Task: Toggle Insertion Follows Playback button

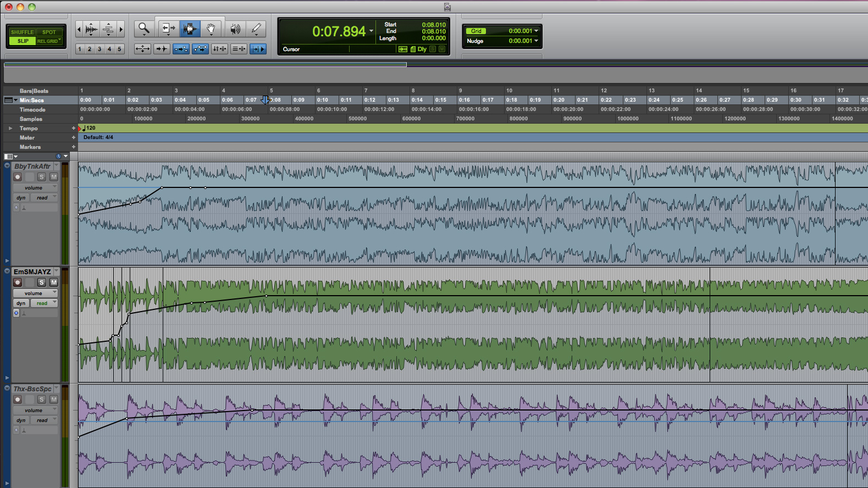Action: tap(258, 49)
